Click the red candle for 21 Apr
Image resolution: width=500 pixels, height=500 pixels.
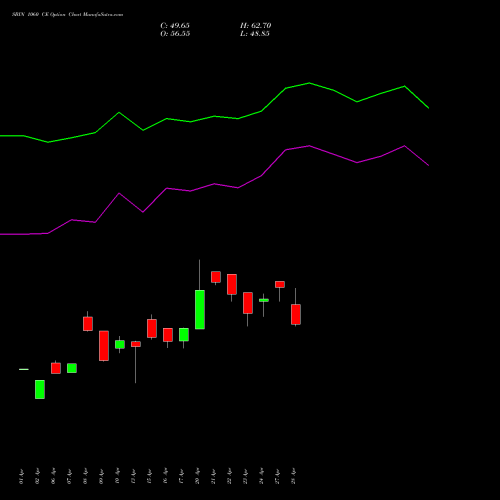(x=216, y=277)
